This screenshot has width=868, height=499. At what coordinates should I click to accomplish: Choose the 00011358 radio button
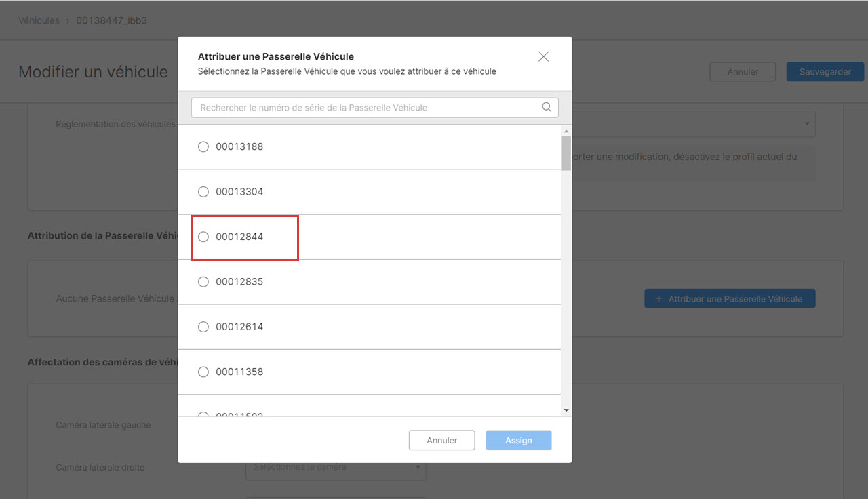(x=203, y=372)
